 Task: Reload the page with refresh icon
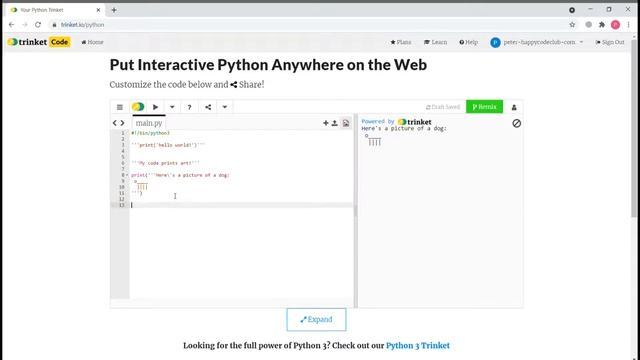point(38,25)
